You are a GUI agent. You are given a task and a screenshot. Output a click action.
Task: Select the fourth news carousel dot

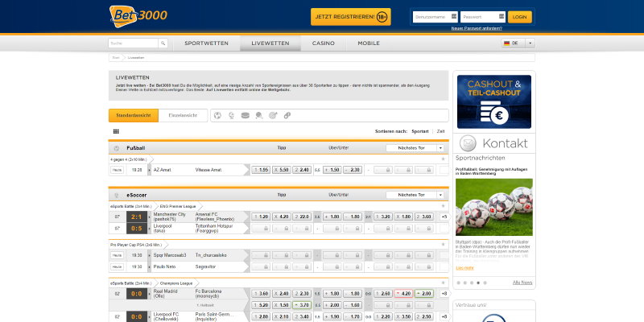pos(478,283)
